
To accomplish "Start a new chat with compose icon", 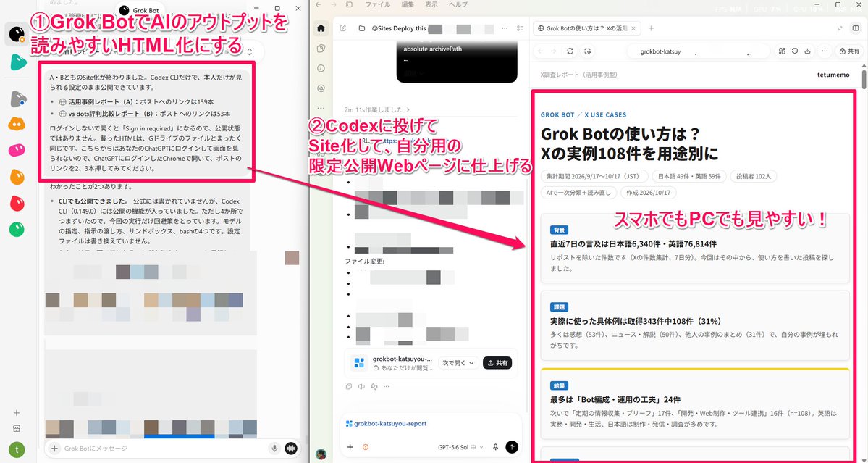I will (x=343, y=28).
